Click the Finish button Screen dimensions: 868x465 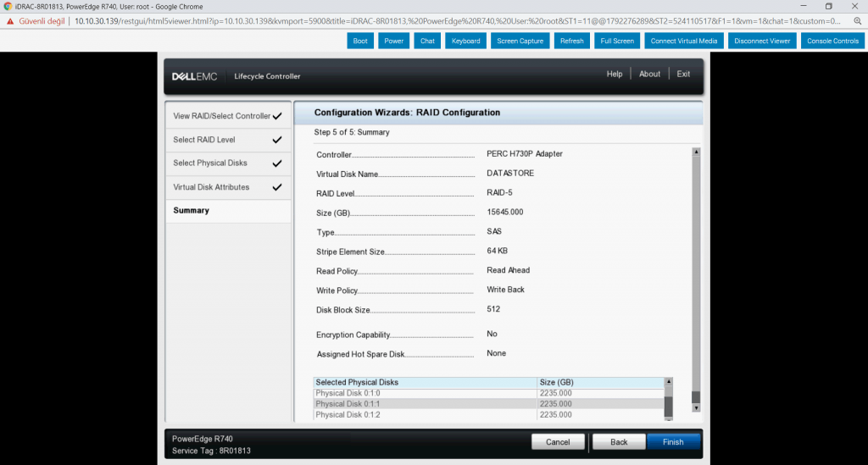[x=673, y=442]
